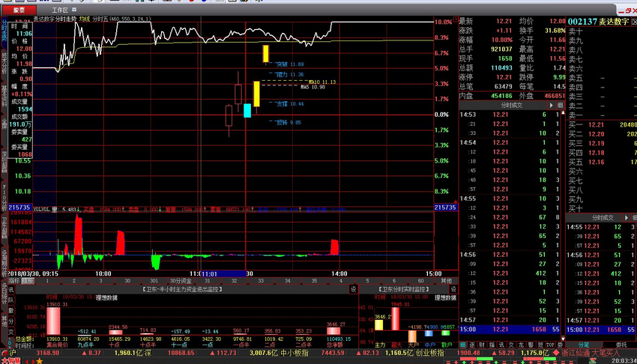Click the 指 tab under trade list

point(492,345)
